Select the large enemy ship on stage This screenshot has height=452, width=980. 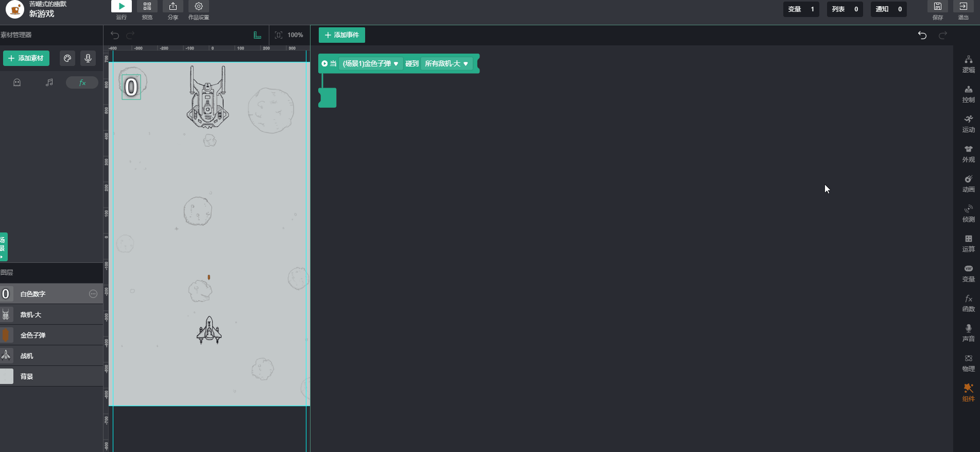[208, 96]
